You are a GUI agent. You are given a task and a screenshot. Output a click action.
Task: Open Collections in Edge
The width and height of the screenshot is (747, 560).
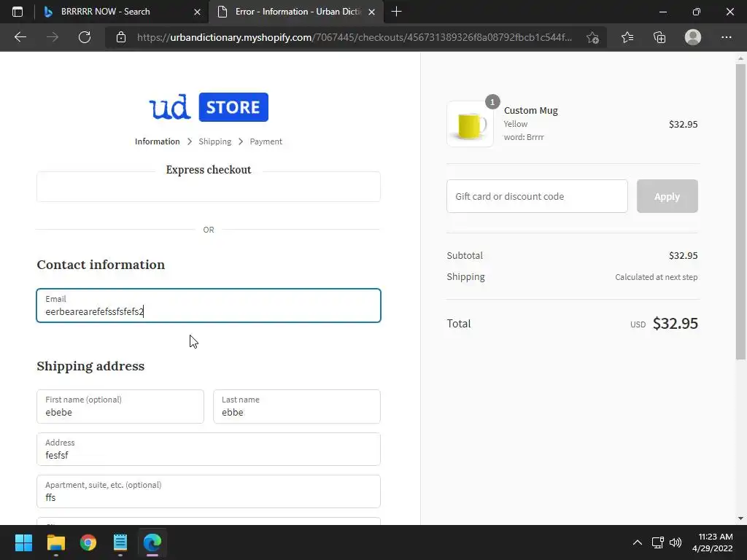point(659,37)
